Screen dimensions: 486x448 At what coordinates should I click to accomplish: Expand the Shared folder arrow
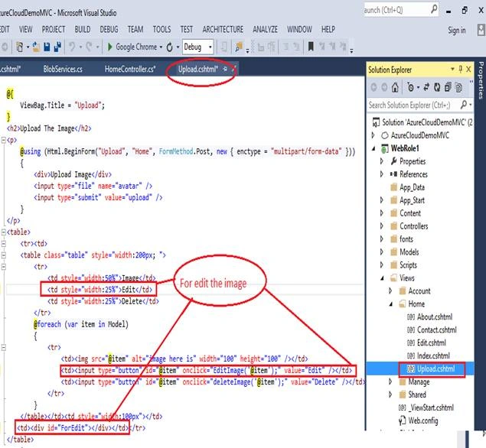click(390, 394)
